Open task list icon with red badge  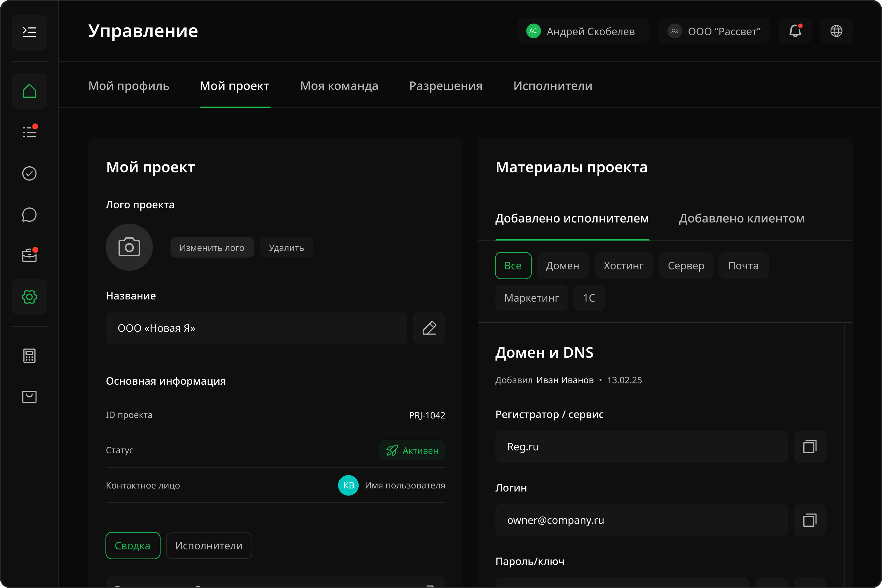tap(29, 132)
